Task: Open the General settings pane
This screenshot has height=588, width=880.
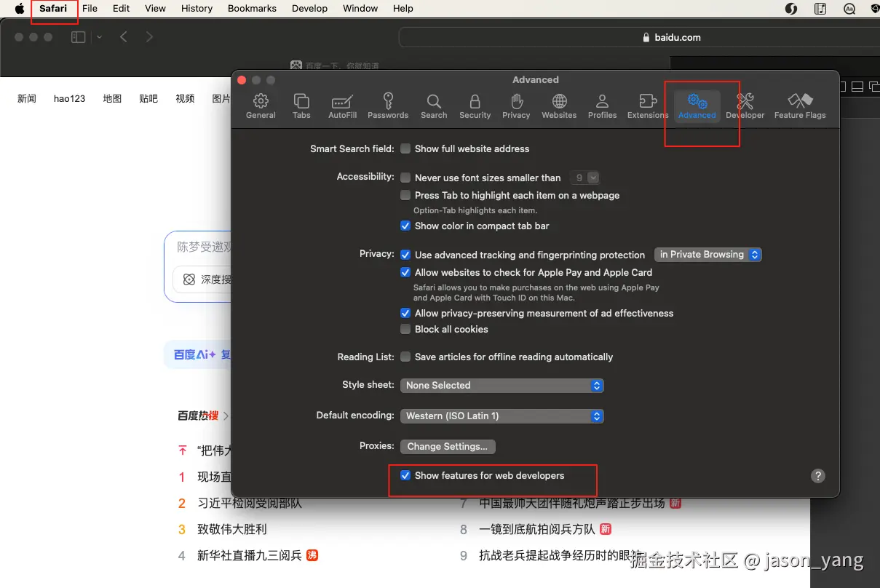Action: point(261,106)
